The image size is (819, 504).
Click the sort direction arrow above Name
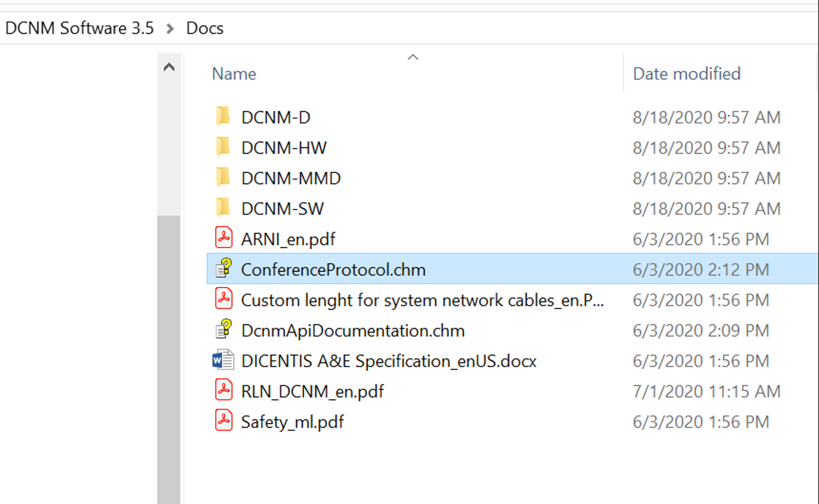[x=413, y=58]
